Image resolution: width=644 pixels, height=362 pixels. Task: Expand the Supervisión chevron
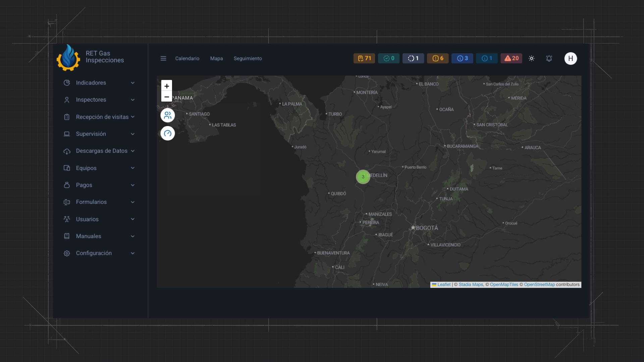click(133, 134)
